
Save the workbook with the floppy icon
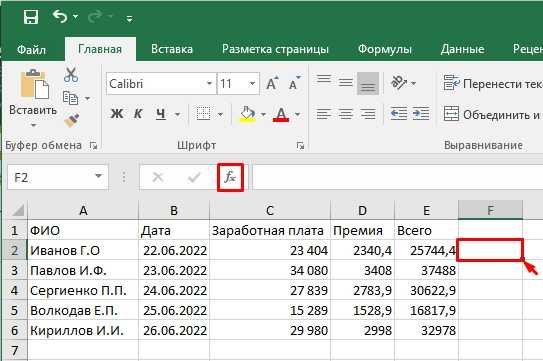tap(30, 16)
